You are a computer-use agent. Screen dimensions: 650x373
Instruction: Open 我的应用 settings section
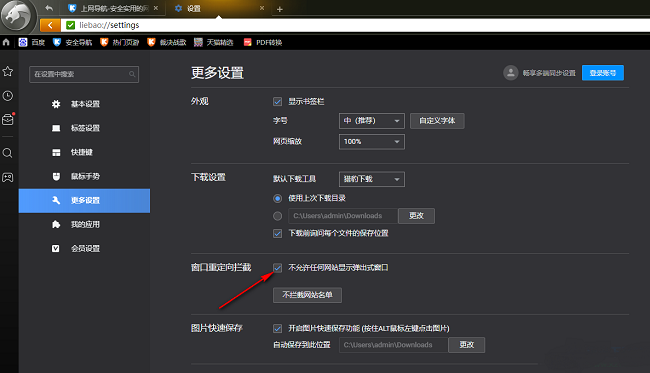click(84, 225)
